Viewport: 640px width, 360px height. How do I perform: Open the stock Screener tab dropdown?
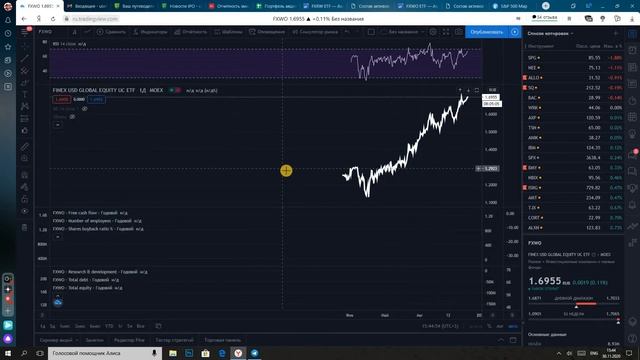pyautogui.click(x=59, y=340)
